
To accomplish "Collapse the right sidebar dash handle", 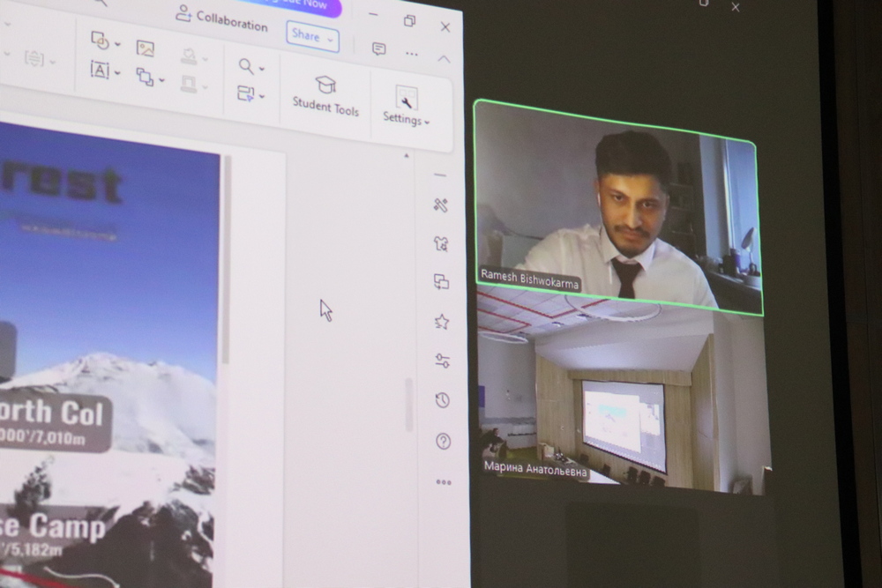I will pos(440,175).
